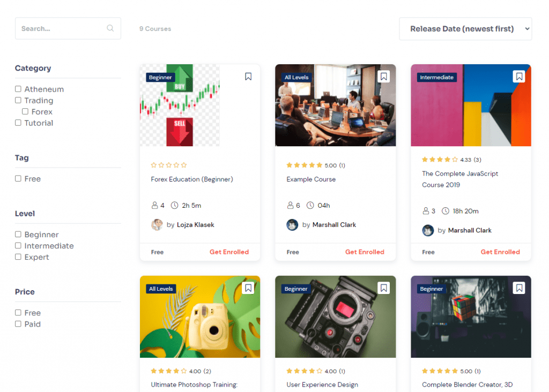
Task: Bookmark the Complete JavaScript Course
Action: pyautogui.click(x=519, y=77)
